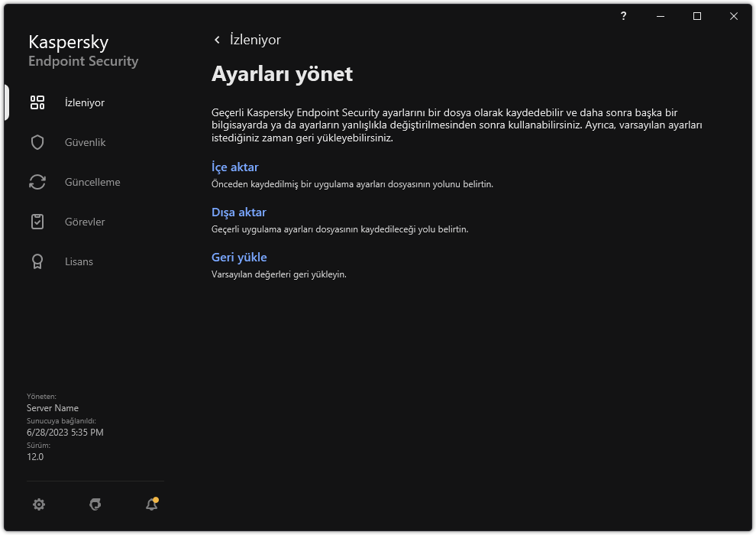Click the Geri yükle link

coord(239,258)
